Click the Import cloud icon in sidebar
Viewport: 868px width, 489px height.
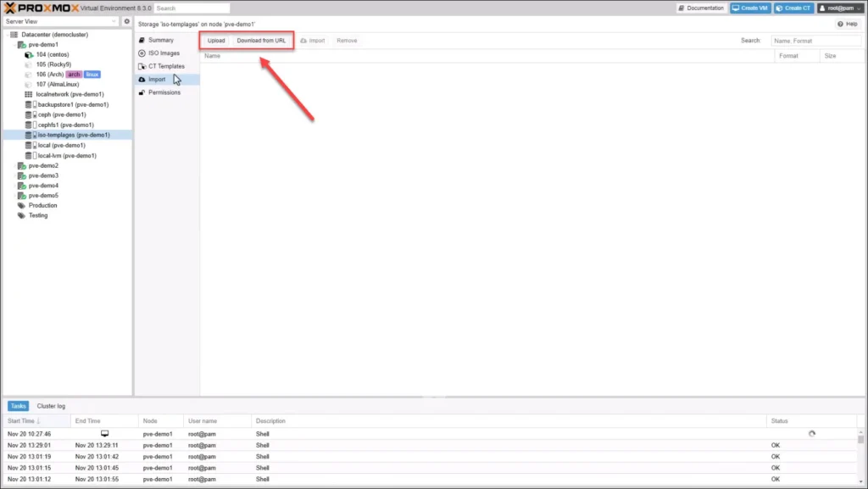pyautogui.click(x=143, y=79)
